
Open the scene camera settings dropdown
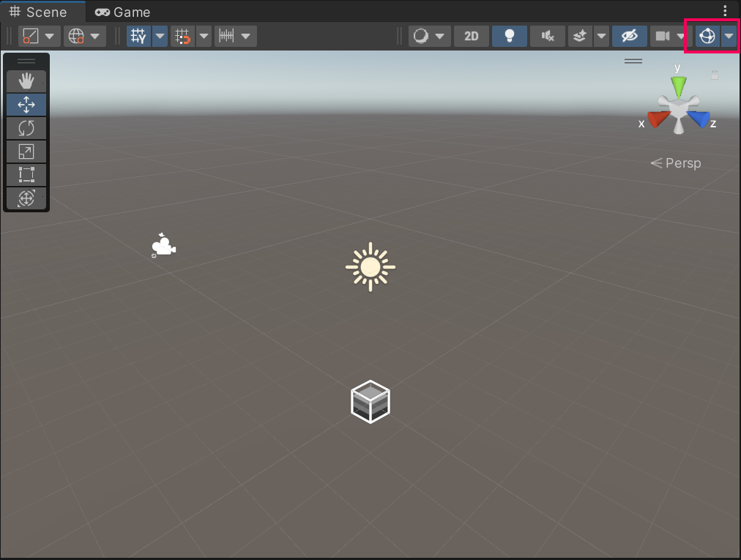(x=681, y=36)
